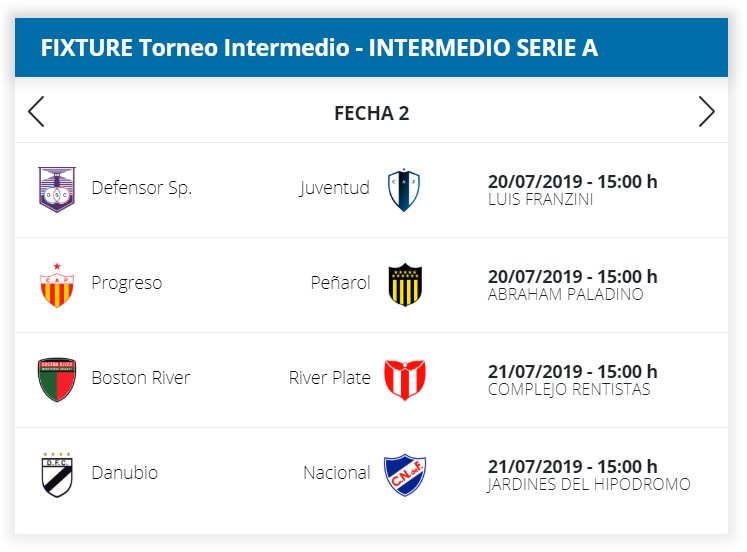
Task: Select the Boston River team name
Action: click(x=140, y=378)
